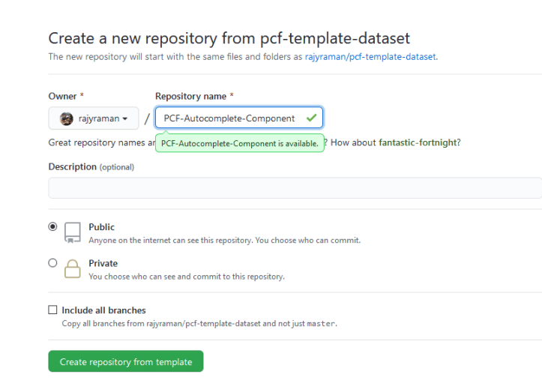Open the rajyraman/pcf-template-dataset link

370,57
